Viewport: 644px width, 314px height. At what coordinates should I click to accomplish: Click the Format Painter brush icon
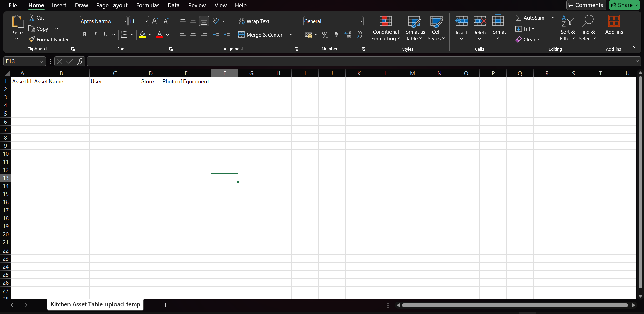pos(32,39)
